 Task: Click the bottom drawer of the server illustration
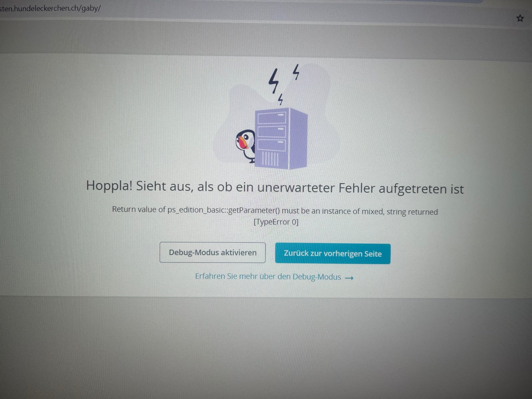pos(272,145)
